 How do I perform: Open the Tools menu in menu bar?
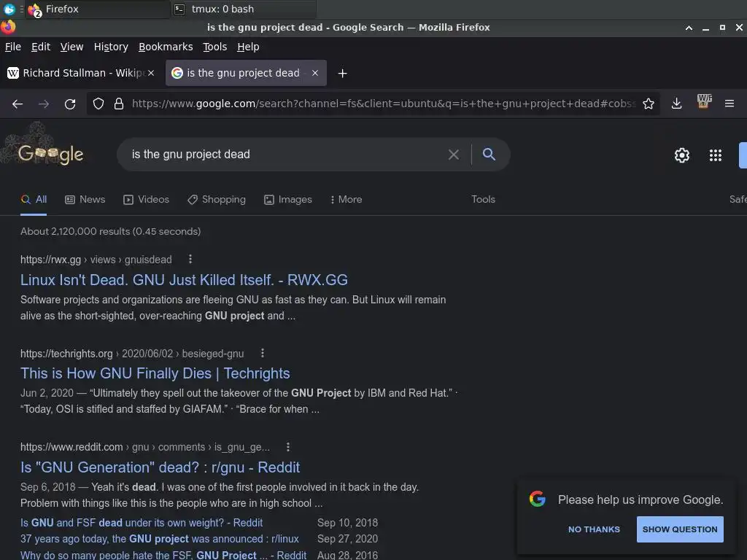click(x=215, y=47)
